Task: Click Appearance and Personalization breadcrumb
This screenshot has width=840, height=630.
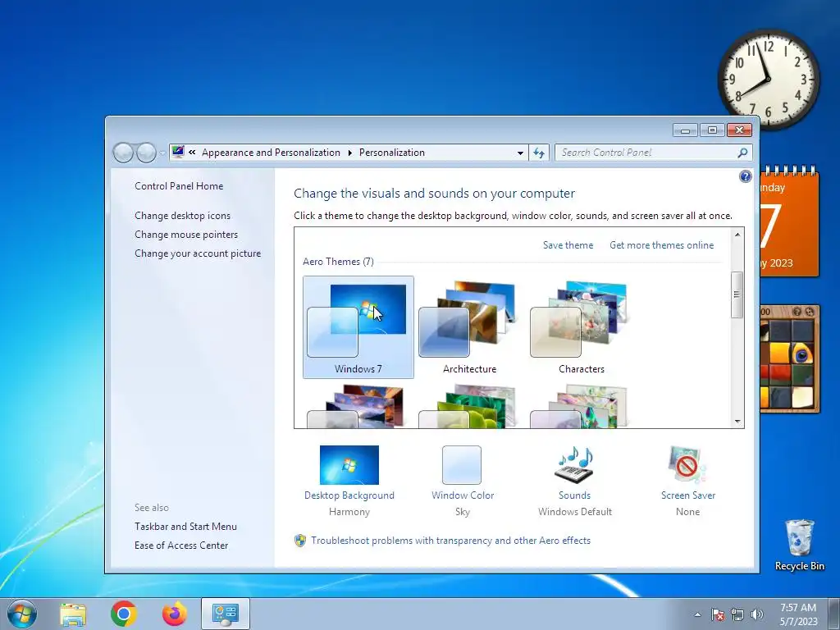Action: click(271, 153)
